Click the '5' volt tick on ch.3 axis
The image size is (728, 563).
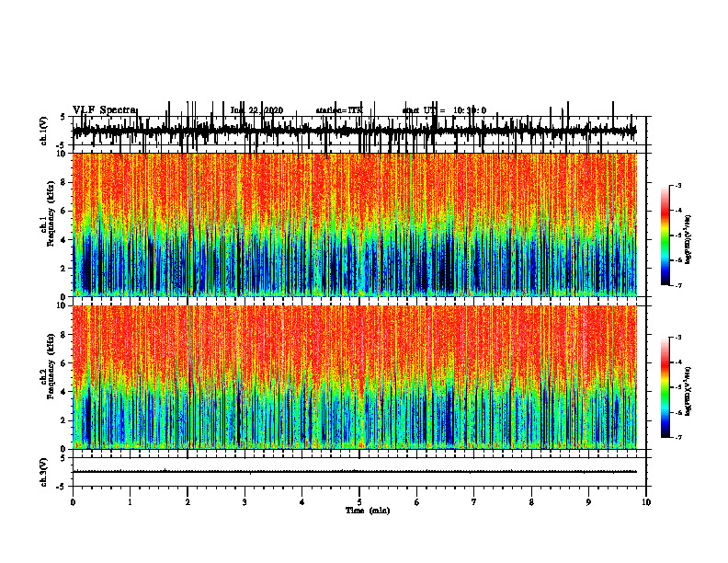click(64, 458)
